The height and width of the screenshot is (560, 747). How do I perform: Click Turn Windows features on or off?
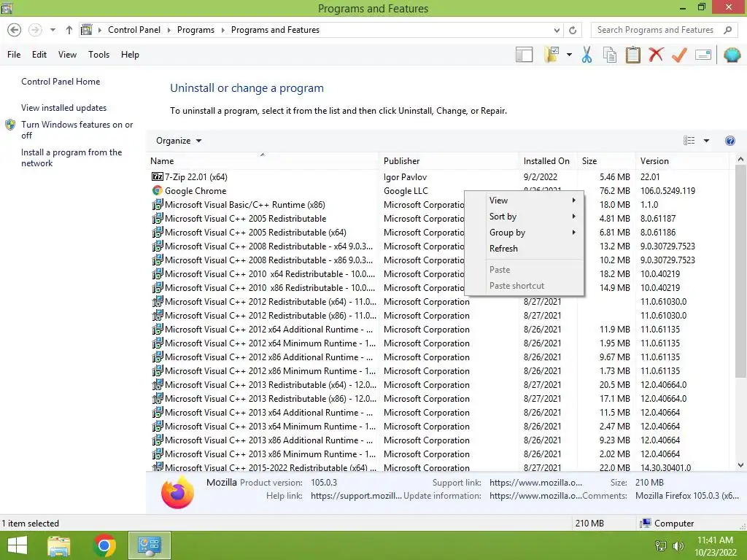(x=77, y=130)
